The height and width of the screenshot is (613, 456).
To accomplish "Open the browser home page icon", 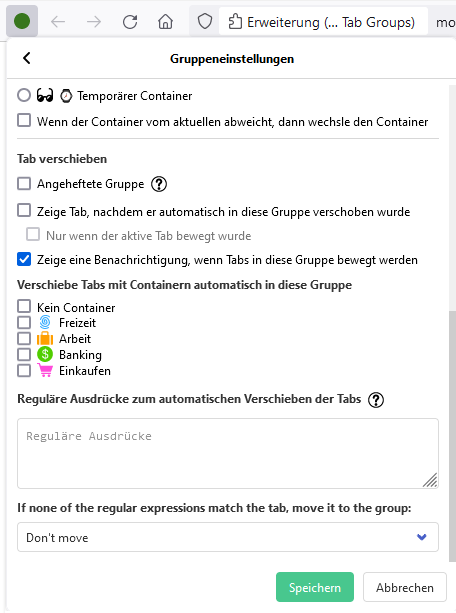I will (165, 22).
